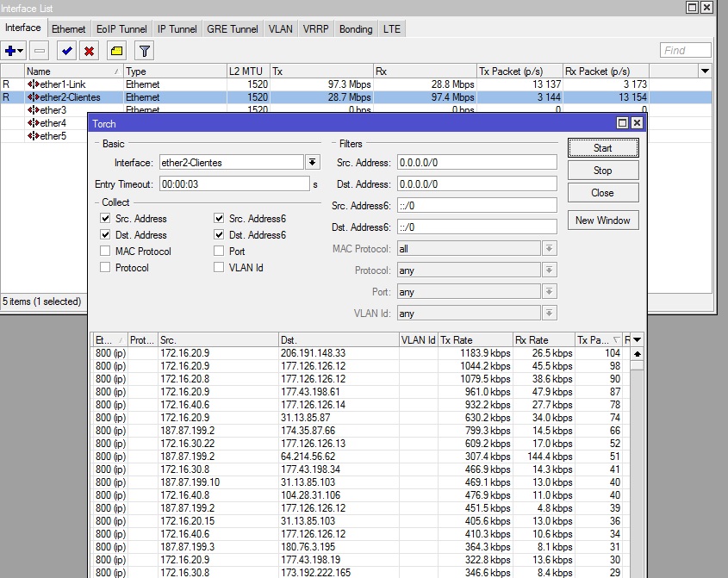
Task: Switch to the EoIP Tunnel tab
Action: point(121,29)
